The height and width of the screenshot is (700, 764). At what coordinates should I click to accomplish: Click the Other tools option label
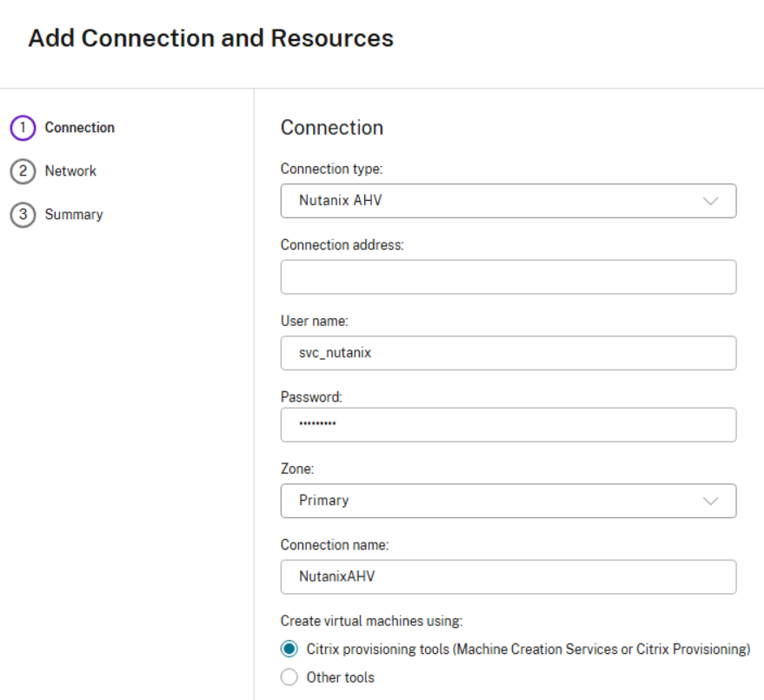pos(340,677)
